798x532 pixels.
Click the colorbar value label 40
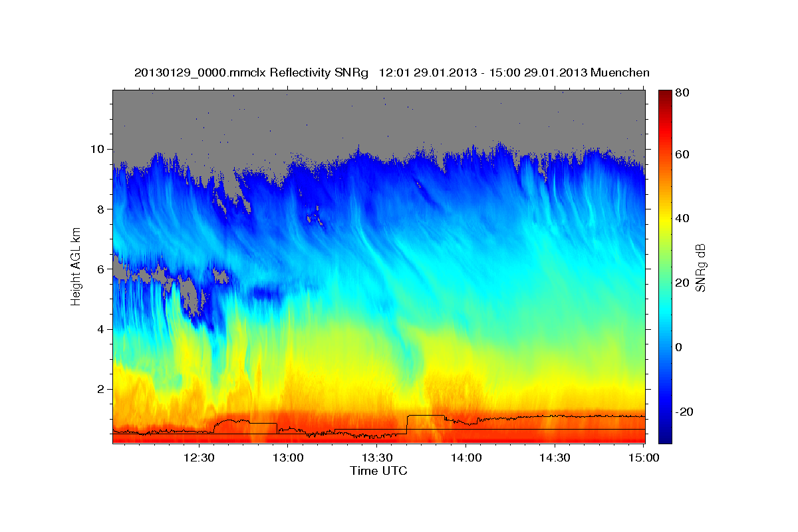click(682, 218)
